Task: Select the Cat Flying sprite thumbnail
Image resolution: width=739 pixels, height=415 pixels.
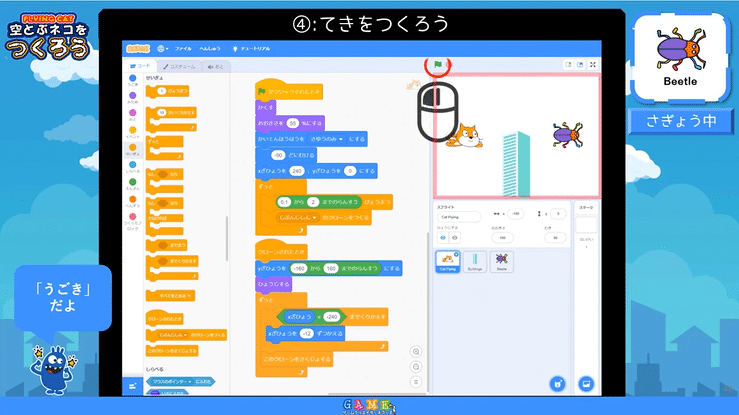Action: click(x=447, y=261)
